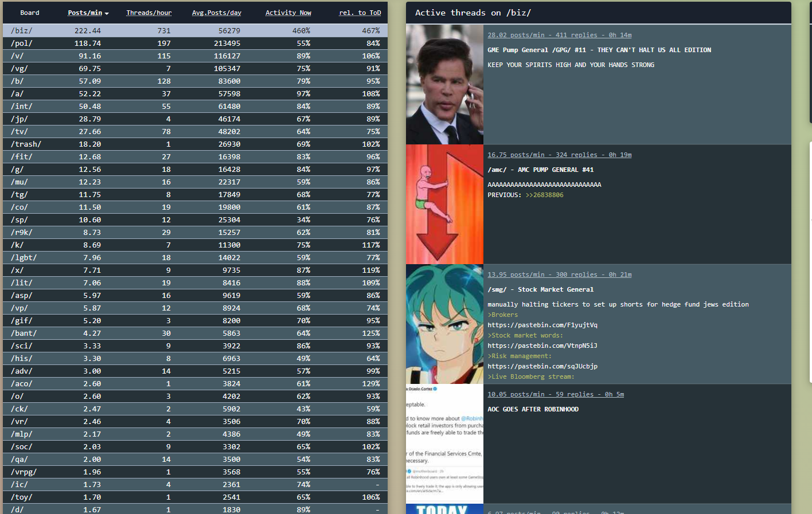Select the /asp/ board row
Screen dimensions: 812x514
(195, 295)
